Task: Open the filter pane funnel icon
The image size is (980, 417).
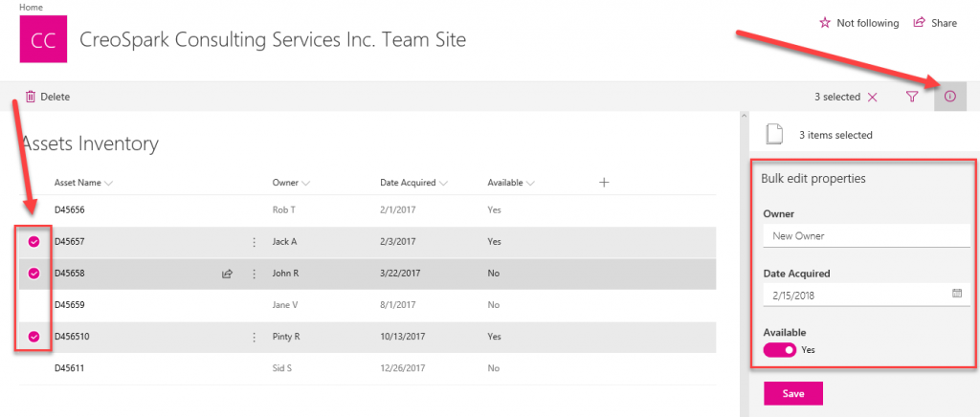Action: (x=912, y=97)
